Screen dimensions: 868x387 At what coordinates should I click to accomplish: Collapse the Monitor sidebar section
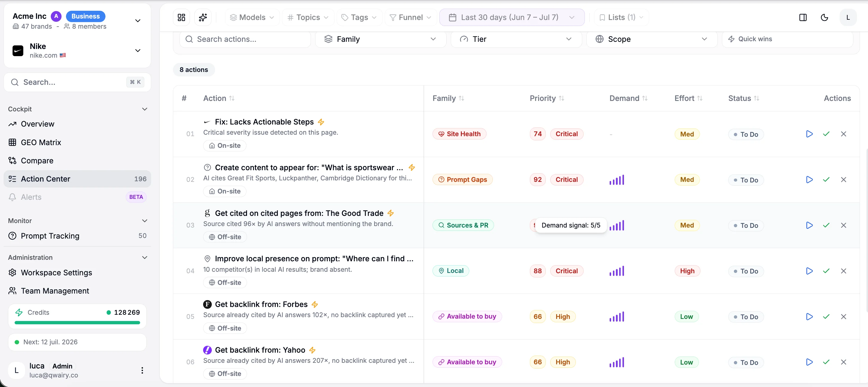coord(145,221)
